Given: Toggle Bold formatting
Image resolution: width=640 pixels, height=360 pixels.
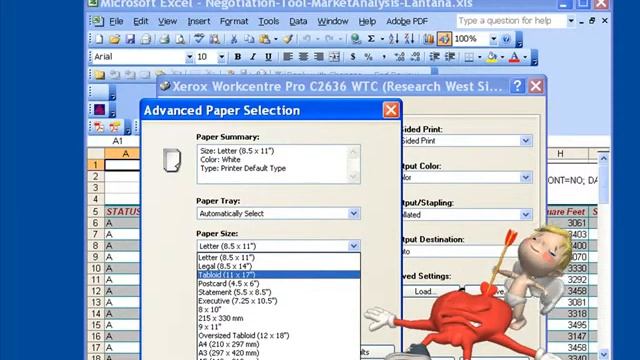Looking at the screenshot, I should [238, 57].
